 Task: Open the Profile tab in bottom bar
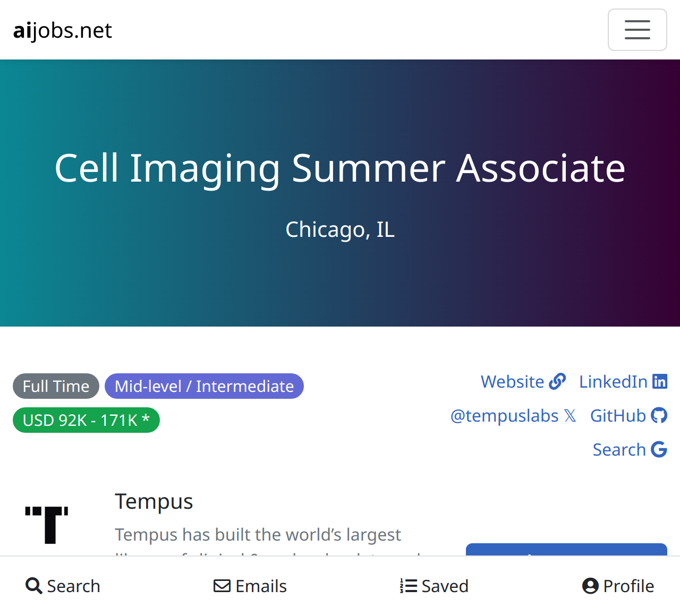click(x=618, y=586)
